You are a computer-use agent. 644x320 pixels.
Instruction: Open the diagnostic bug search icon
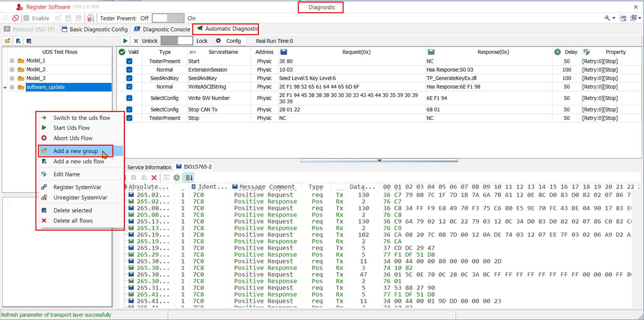90,18
